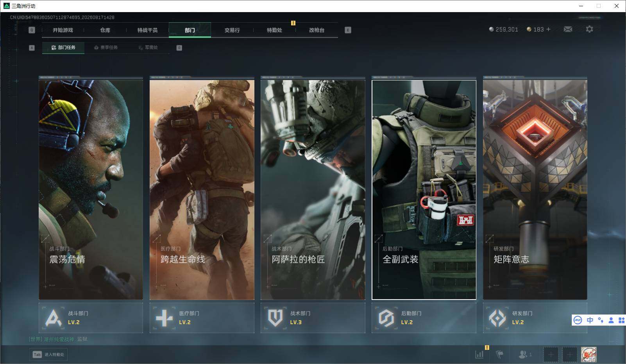
Task: Open the 矩阵意志 research department card
Action: tap(535, 190)
